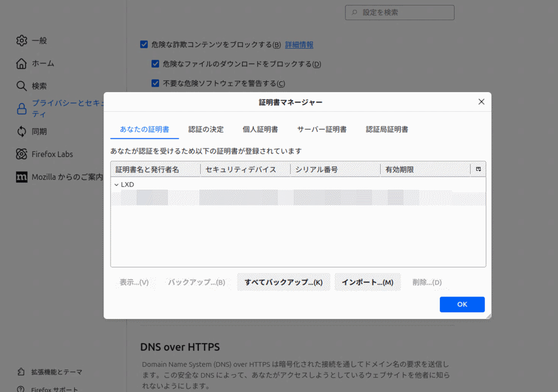This screenshot has width=558, height=392.
Task: Click the Privacy lock icon in sidebar
Action: pyautogui.click(x=21, y=108)
